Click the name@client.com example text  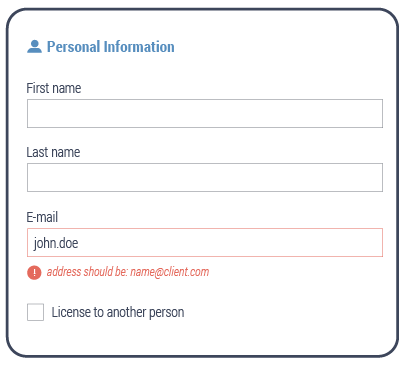point(170,272)
